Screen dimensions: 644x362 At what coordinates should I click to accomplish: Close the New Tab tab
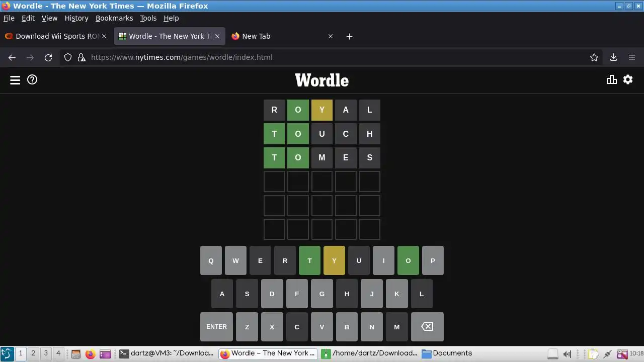(331, 36)
